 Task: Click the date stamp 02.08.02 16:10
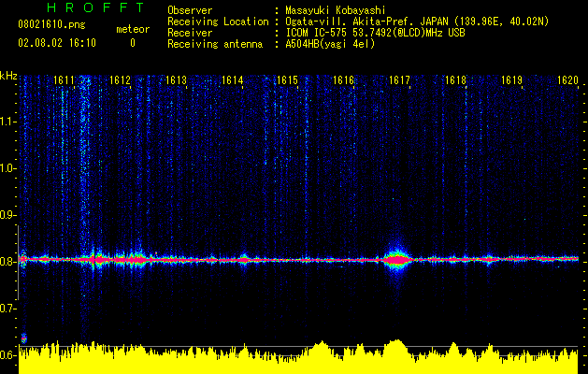[57, 43]
